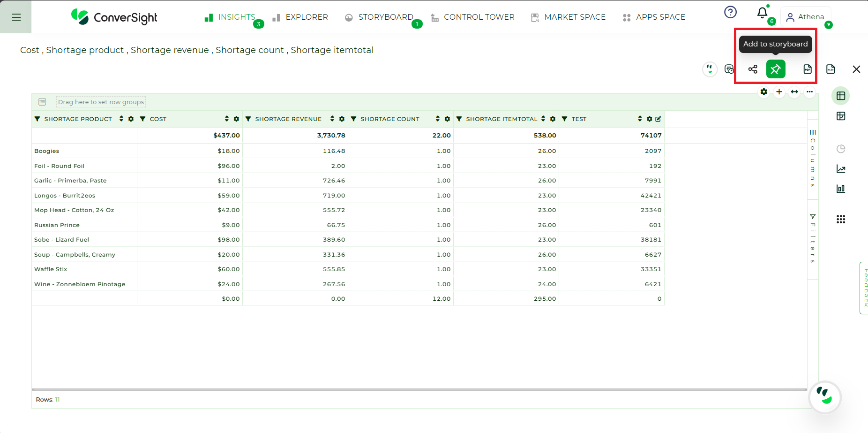
Task: Close the insight view with X
Action: [856, 69]
